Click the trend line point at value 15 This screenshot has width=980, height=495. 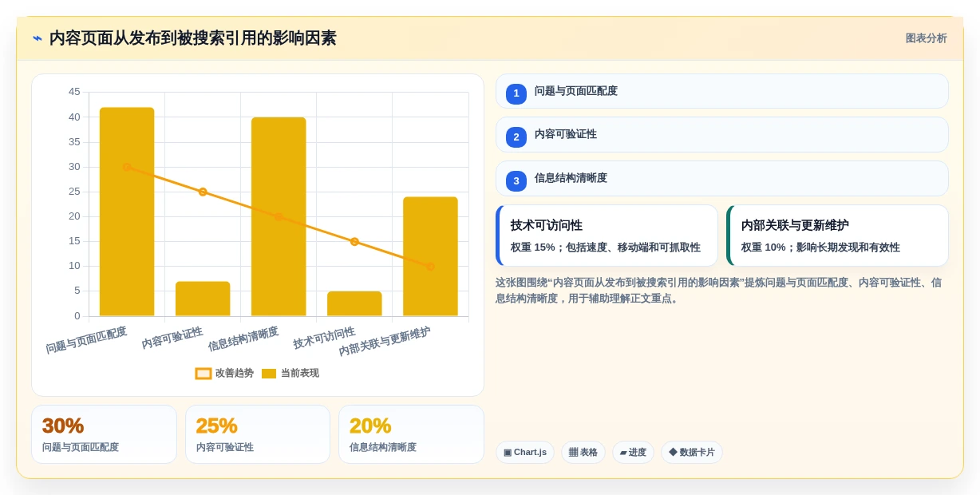click(x=354, y=241)
